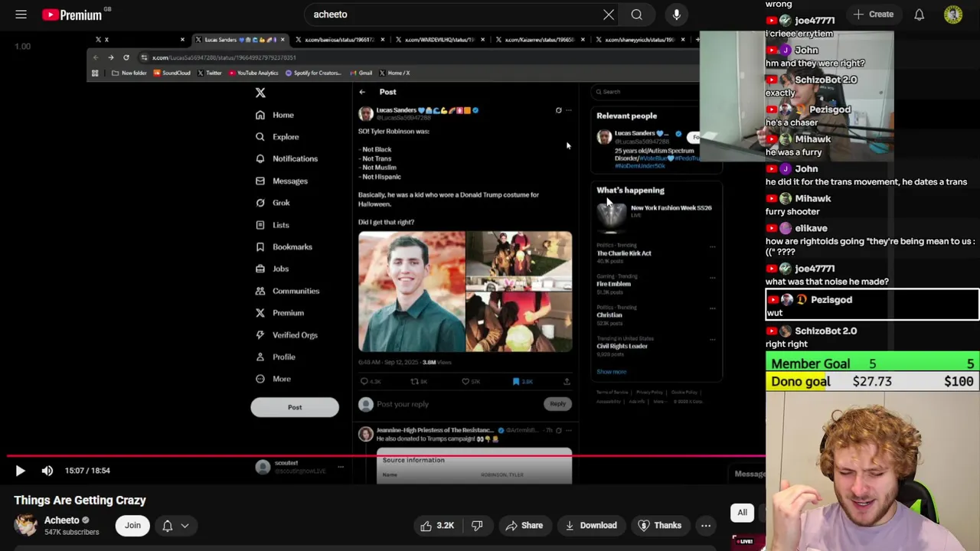The width and height of the screenshot is (980, 551).
Task: Mute the video with speaker icon
Action: [47, 471]
